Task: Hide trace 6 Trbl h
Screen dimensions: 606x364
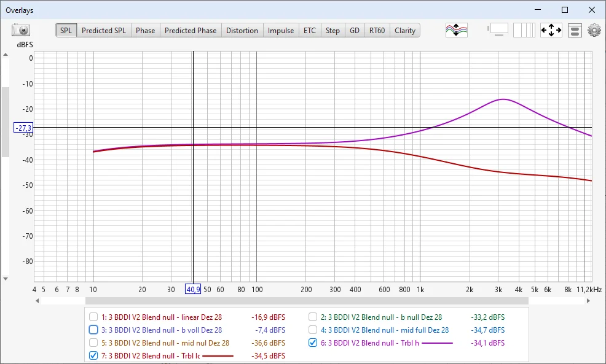Action: (313, 343)
